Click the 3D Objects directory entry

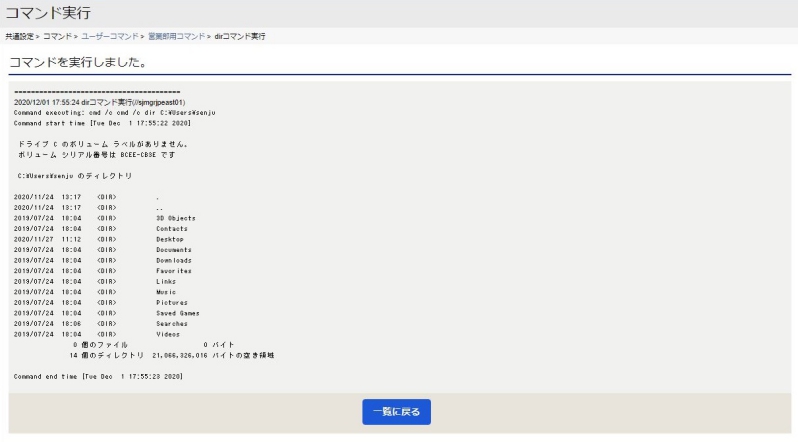click(x=176, y=218)
